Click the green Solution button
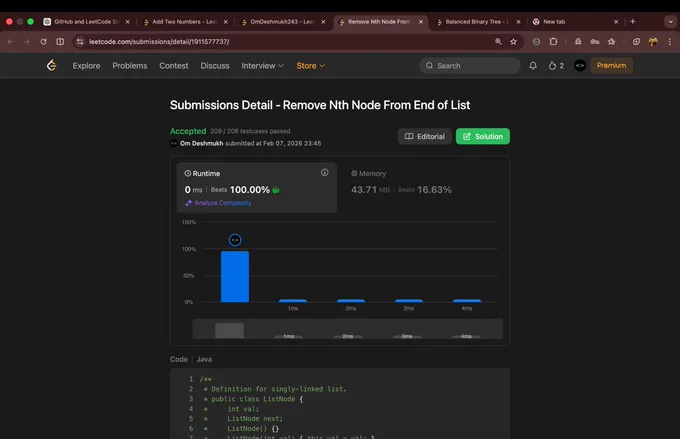The image size is (680, 439). coord(483,136)
